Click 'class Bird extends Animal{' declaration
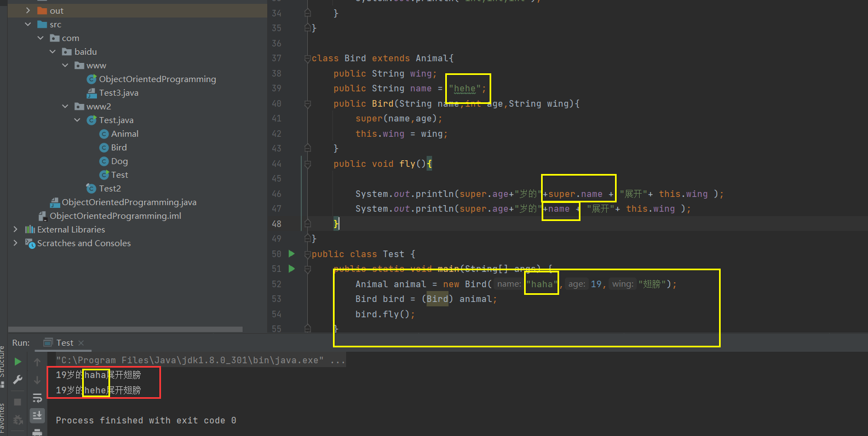Screen dimensions: 868x436 pos(383,59)
